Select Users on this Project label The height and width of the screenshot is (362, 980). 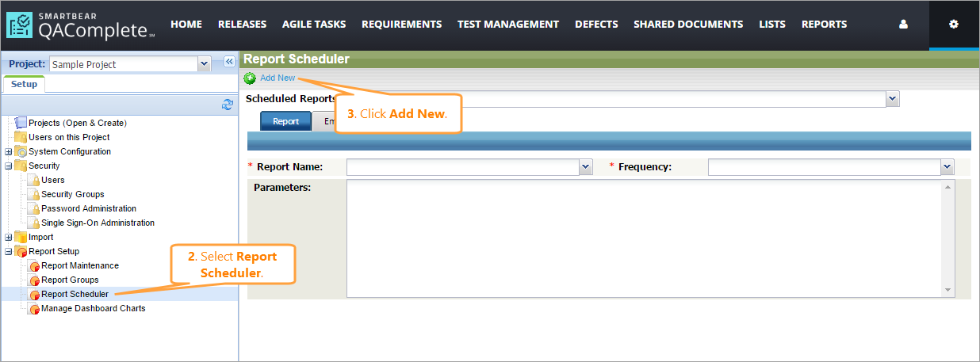[69, 137]
